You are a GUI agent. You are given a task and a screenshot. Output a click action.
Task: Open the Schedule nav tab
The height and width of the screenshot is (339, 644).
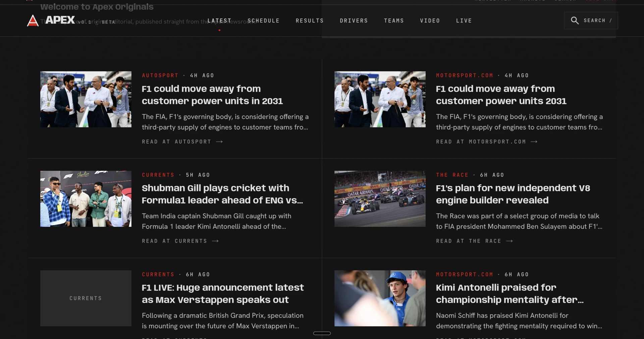pyautogui.click(x=264, y=21)
